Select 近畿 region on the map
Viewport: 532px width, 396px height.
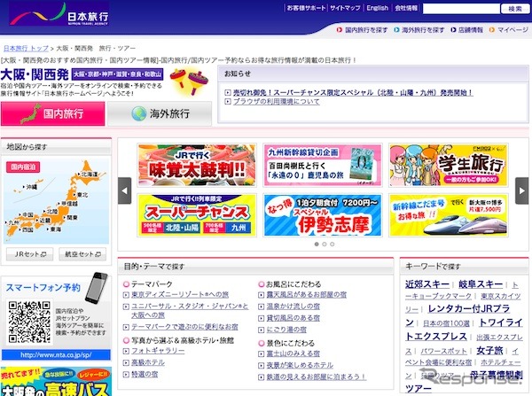pos(45,220)
